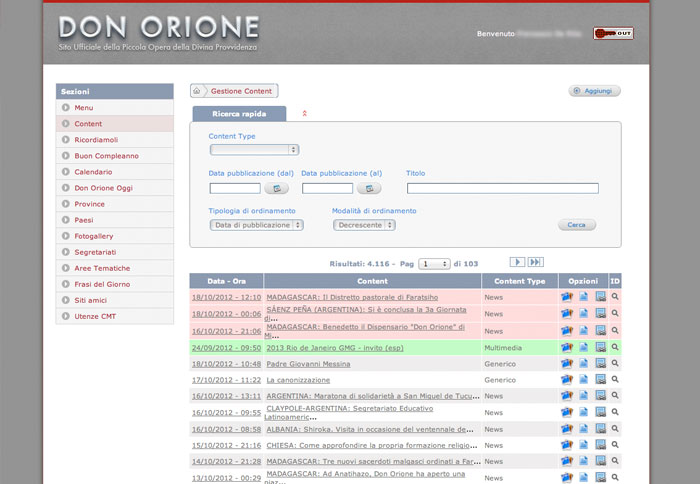The width and height of the screenshot is (700, 484).
Task: Click the Data - Ora column header
Action: coord(226,281)
